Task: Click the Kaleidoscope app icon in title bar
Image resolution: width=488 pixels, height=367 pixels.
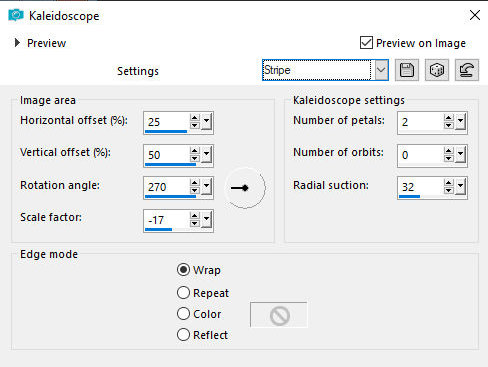Action: point(16,15)
